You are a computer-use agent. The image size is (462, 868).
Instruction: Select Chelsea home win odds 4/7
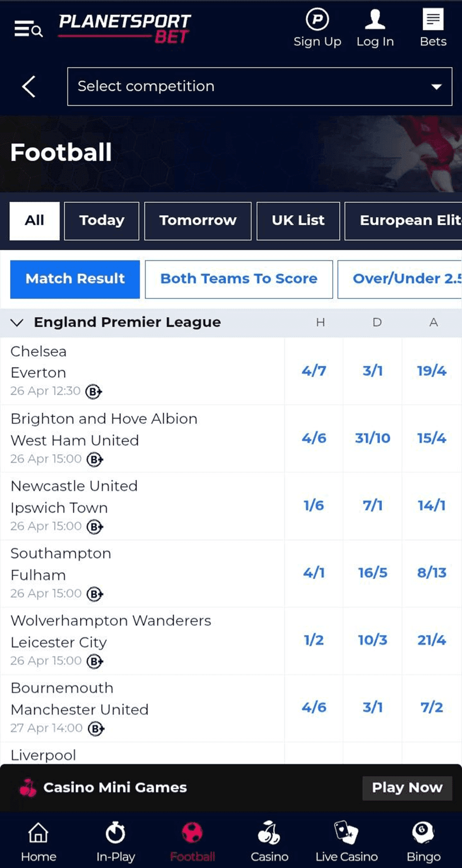[314, 371]
